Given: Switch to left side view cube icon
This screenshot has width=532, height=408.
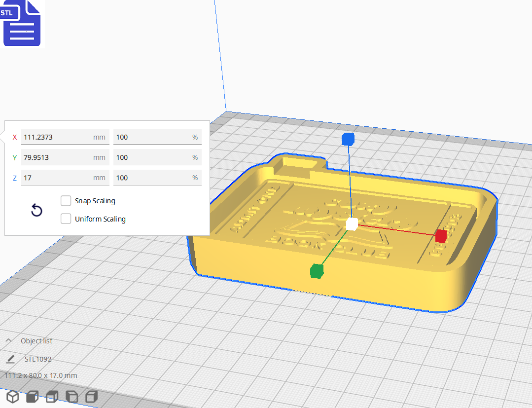Looking at the screenshot, I should (x=71, y=397).
